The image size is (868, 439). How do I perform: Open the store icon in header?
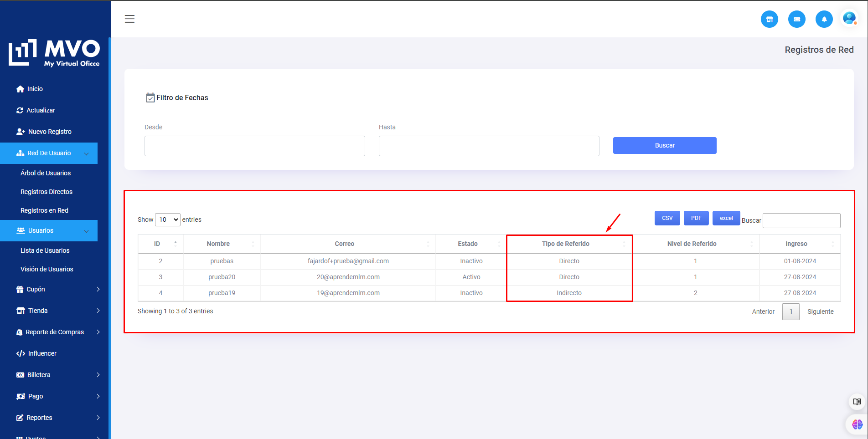click(769, 19)
